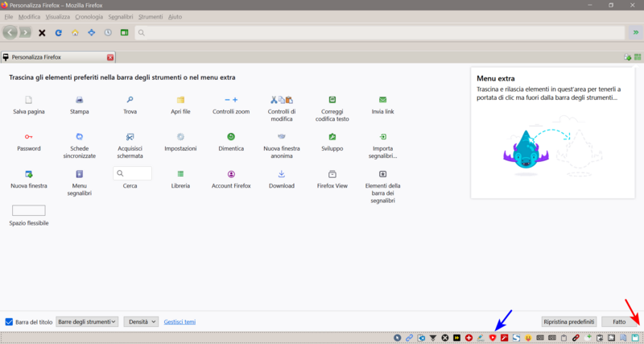Viewport: 644px width, 344px height.
Task: Select the Menu segnalibri icon
Action: (x=79, y=174)
